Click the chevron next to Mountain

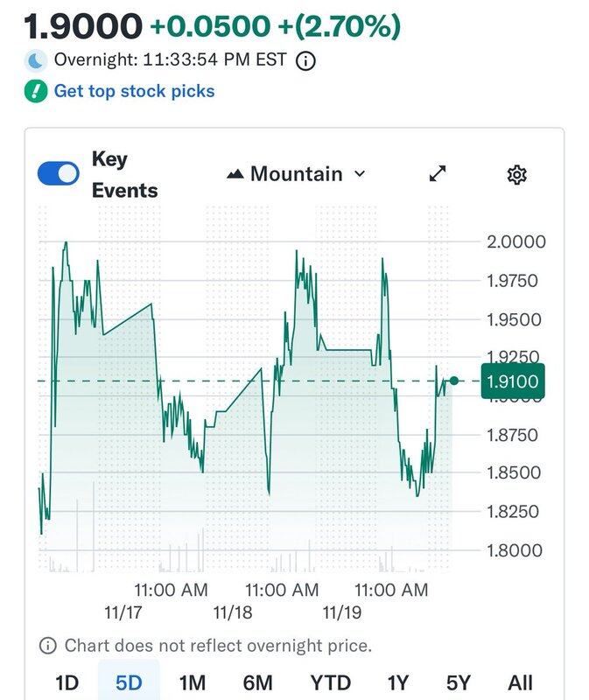click(359, 174)
